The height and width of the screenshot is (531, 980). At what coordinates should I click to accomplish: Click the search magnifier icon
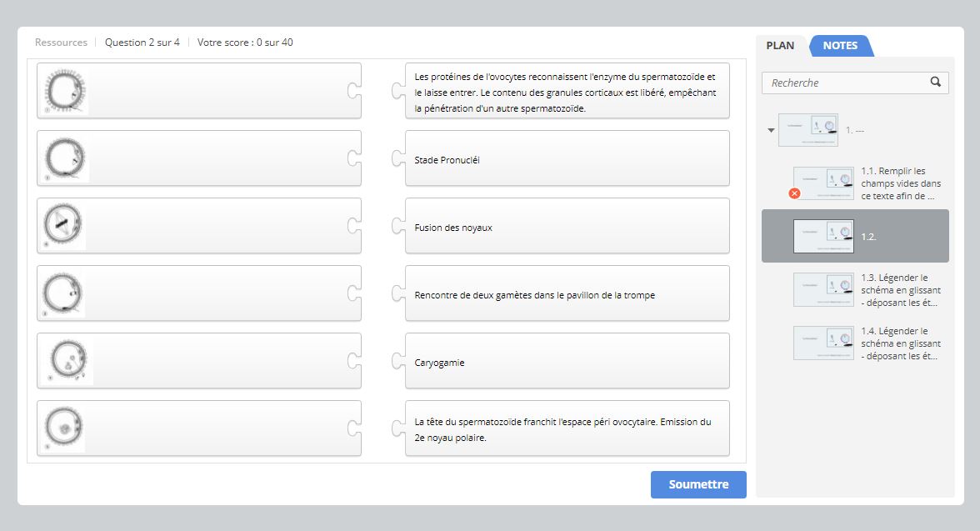pos(935,82)
